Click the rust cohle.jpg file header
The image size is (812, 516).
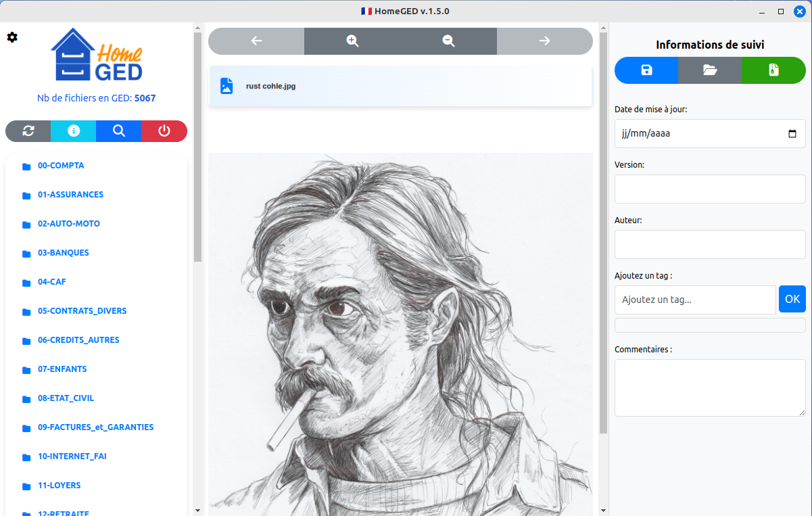click(400, 86)
